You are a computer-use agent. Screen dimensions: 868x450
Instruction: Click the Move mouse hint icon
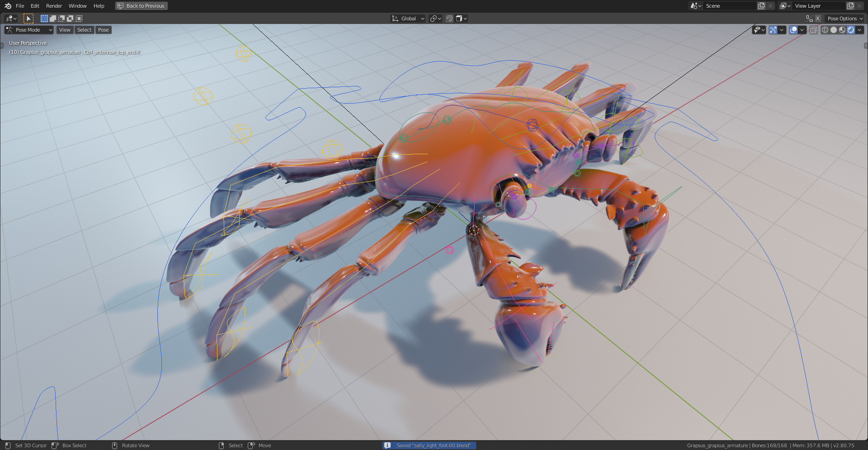click(x=251, y=445)
